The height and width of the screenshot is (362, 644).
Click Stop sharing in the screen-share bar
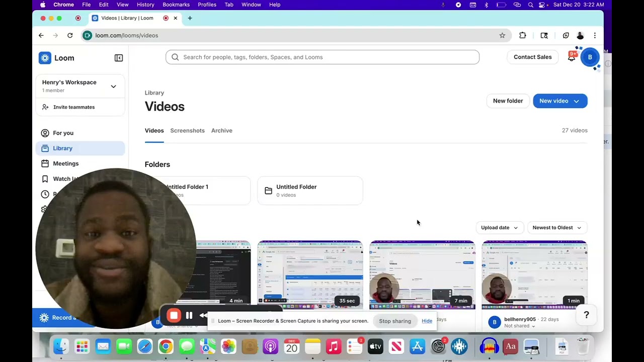(395, 321)
